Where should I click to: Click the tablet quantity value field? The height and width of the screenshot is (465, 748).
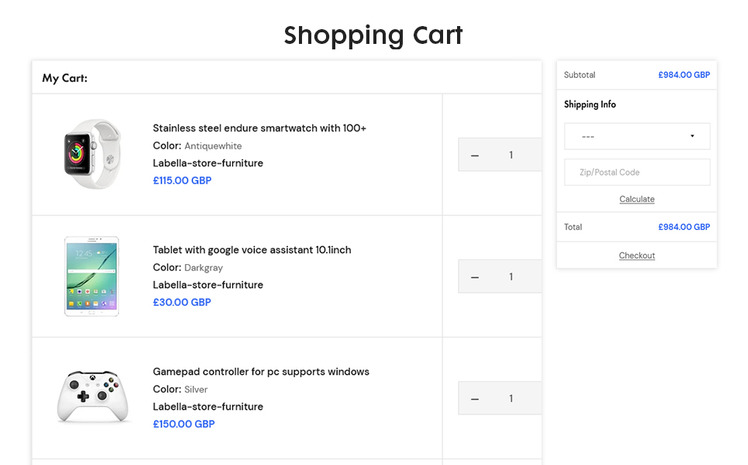(511, 277)
